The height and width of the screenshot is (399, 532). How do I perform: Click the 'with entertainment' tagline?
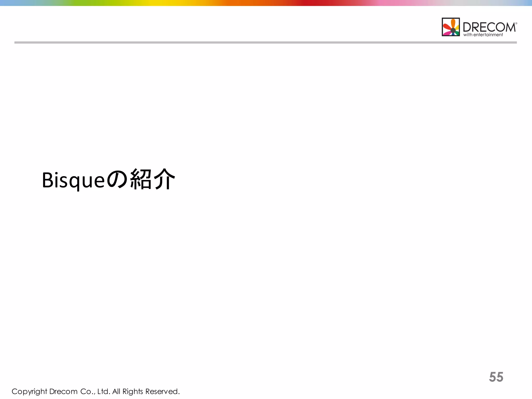(483, 35)
